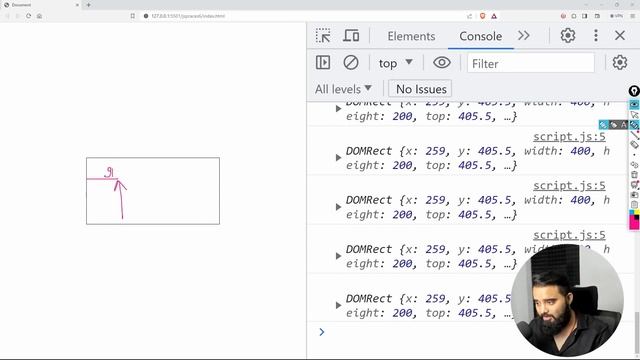Click the brush size dot in the annotation toolbar
The width and height of the screenshot is (640, 360).
[634, 155]
